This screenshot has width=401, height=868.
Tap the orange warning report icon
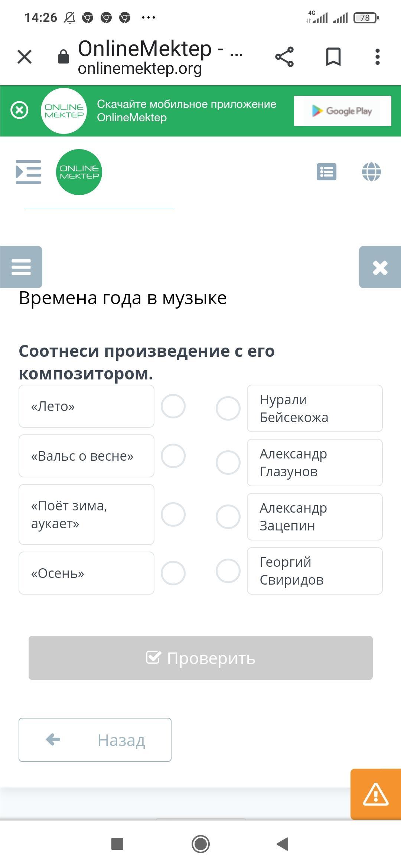375,794
